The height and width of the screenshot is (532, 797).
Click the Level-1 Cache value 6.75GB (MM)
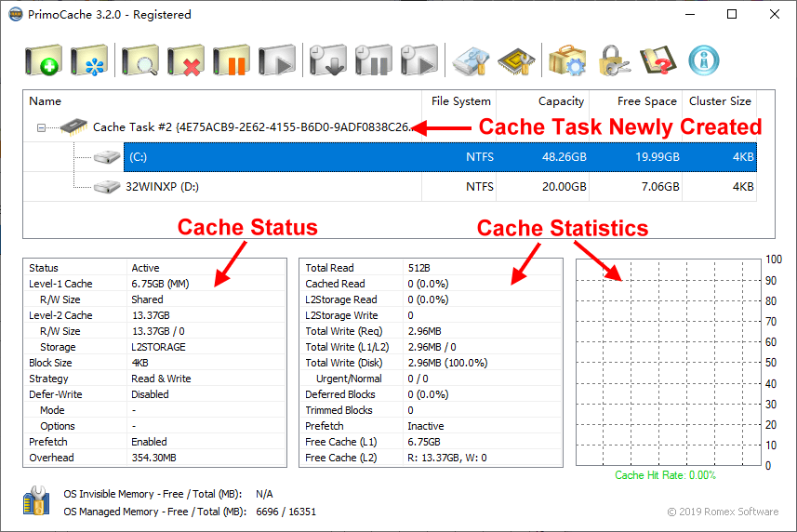pos(160,284)
